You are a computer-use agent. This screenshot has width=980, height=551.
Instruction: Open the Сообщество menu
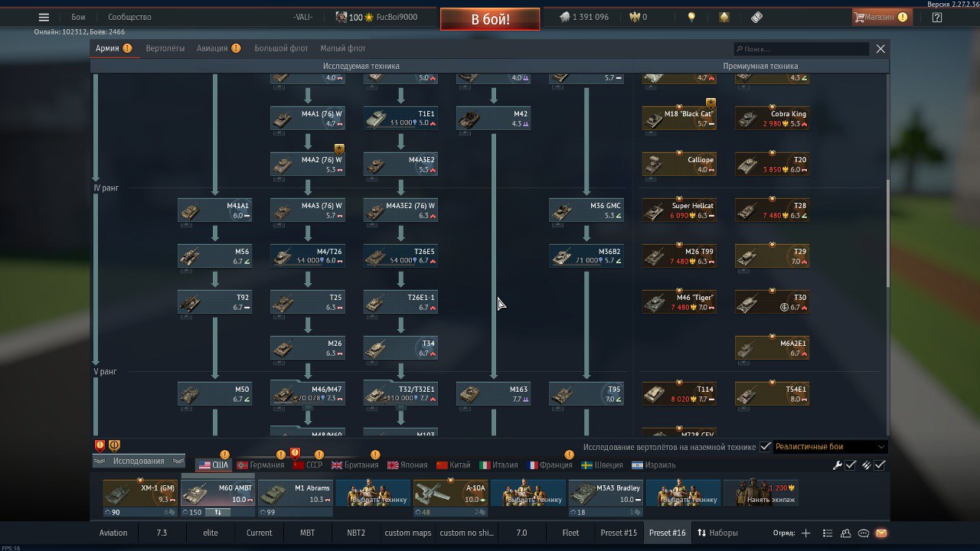129,17
